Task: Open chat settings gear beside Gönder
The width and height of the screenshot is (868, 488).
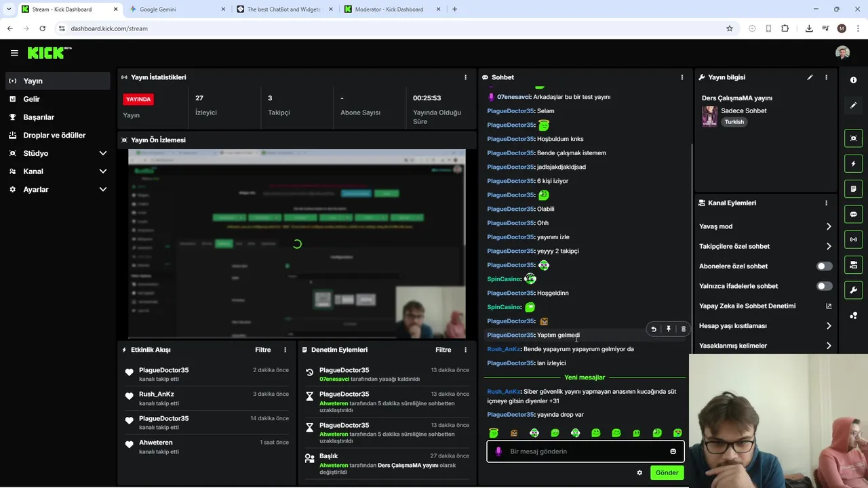Action: click(639, 472)
